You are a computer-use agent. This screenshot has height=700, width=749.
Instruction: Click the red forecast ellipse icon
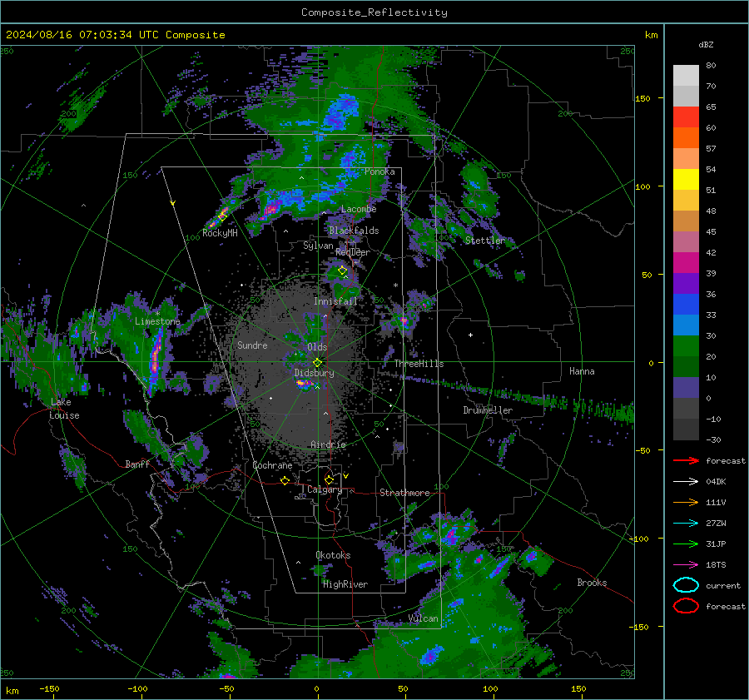[x=686, y=606]
